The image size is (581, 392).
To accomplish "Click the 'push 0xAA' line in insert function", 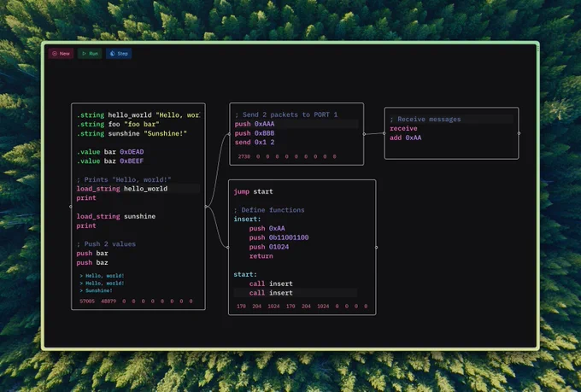I will 267,229.
